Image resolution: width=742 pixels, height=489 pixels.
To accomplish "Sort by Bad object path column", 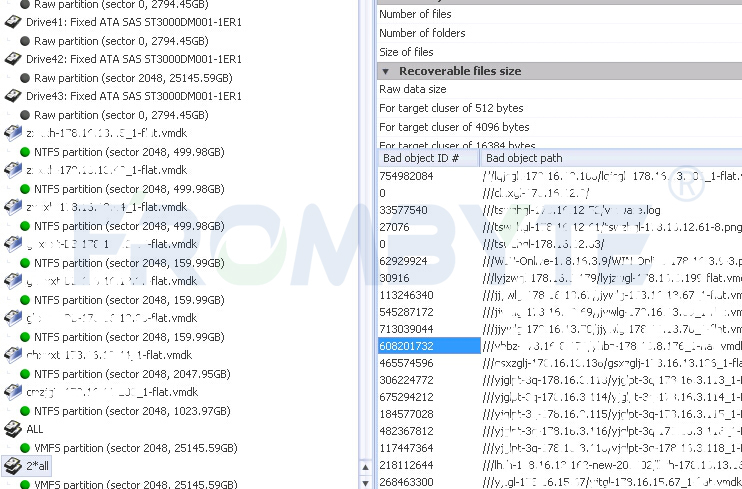I will (x=611, y=158).
